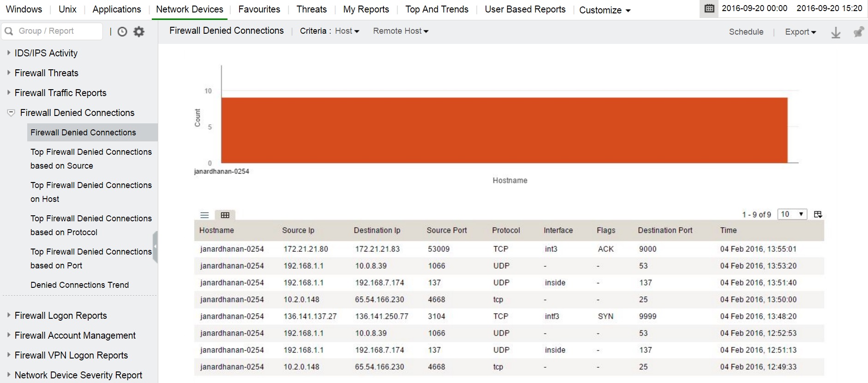Open the column chooser icon
Screen dimensions: 868x383
point(818,214)
